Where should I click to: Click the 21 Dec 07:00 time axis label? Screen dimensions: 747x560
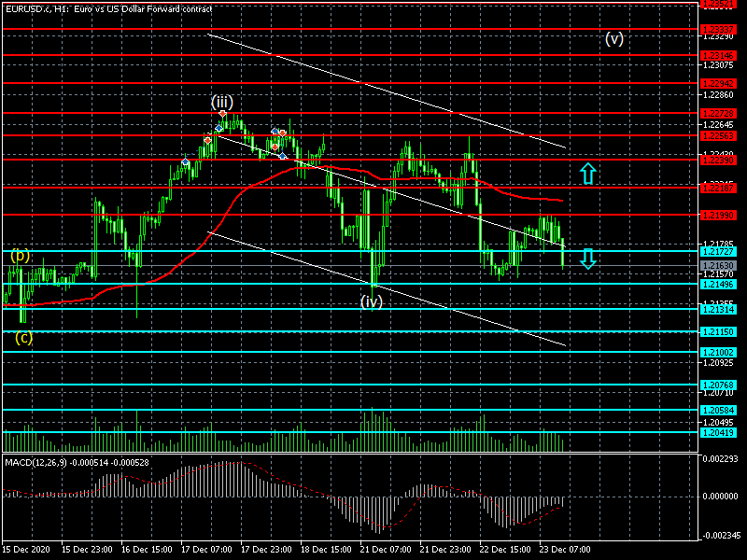(x=386, y=549)
